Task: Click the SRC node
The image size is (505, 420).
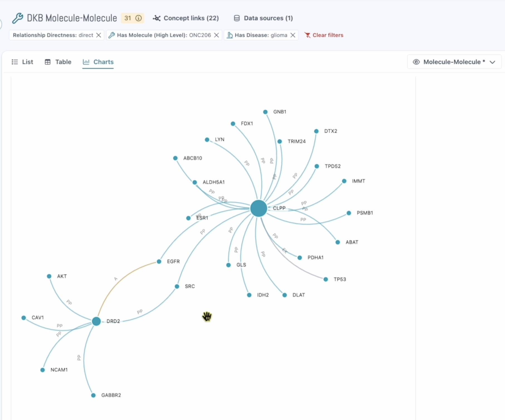Action: click(x=177, y=286)
